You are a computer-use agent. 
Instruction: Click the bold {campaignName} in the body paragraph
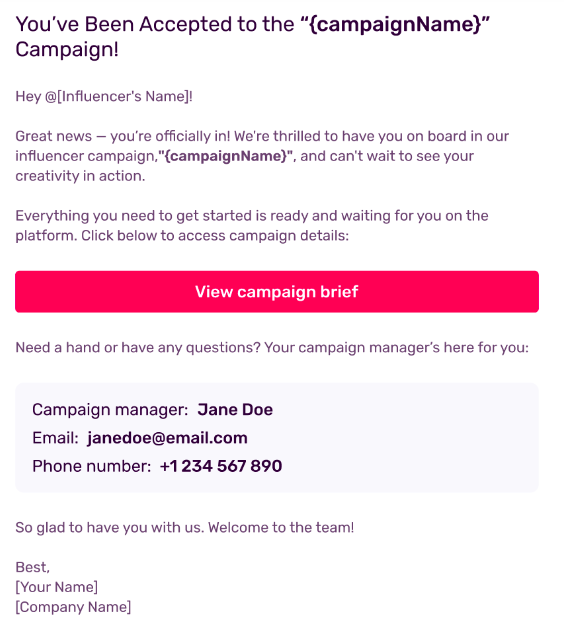tap(227, 156)
